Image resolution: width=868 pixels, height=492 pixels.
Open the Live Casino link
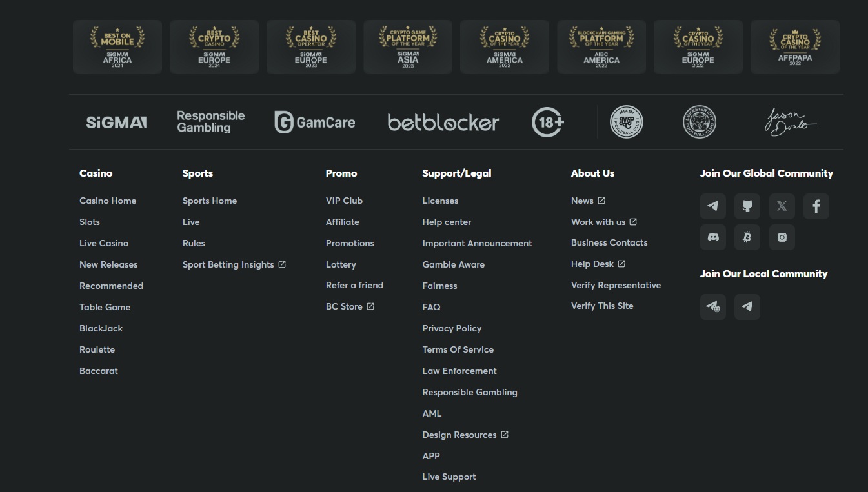click(x=104, y=243)
